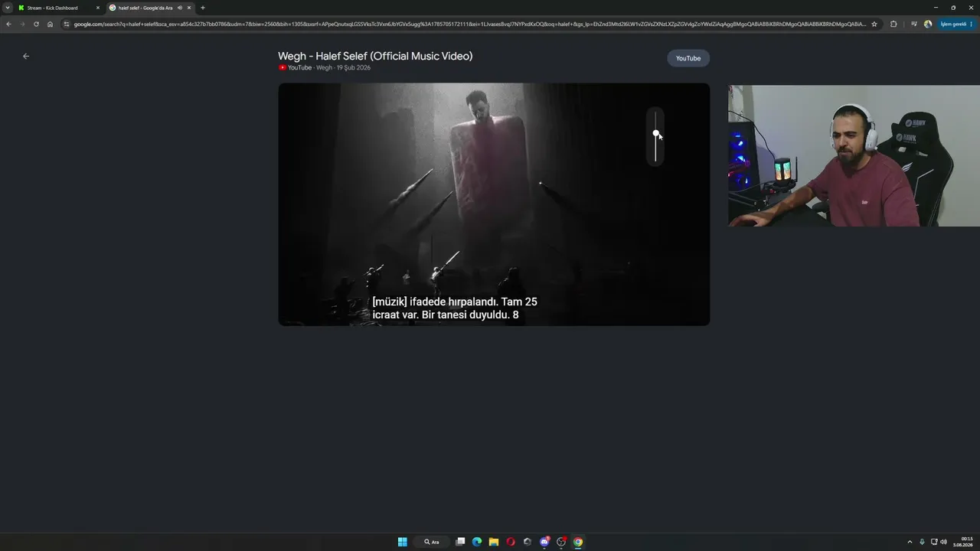Click the video volume slider handle

(655, 134)
